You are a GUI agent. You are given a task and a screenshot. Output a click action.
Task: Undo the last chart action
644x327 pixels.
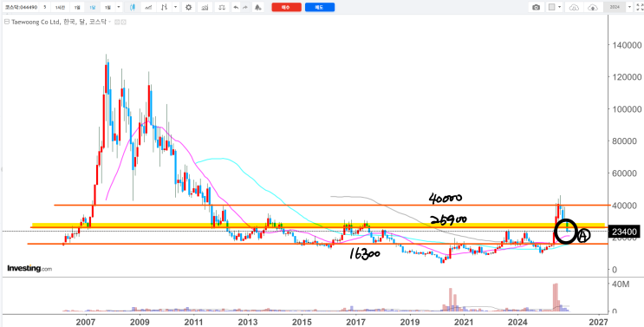pyautogui.click(x=236, y=8)
